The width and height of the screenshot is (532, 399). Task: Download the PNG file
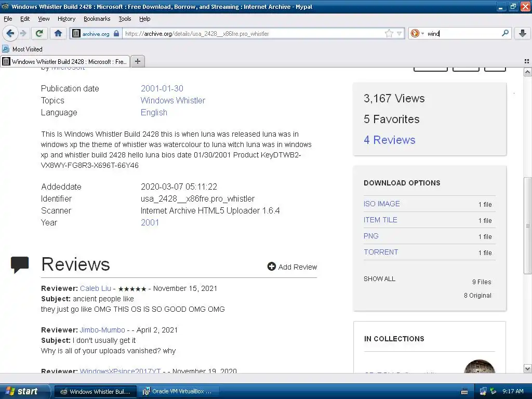point(371,236)
